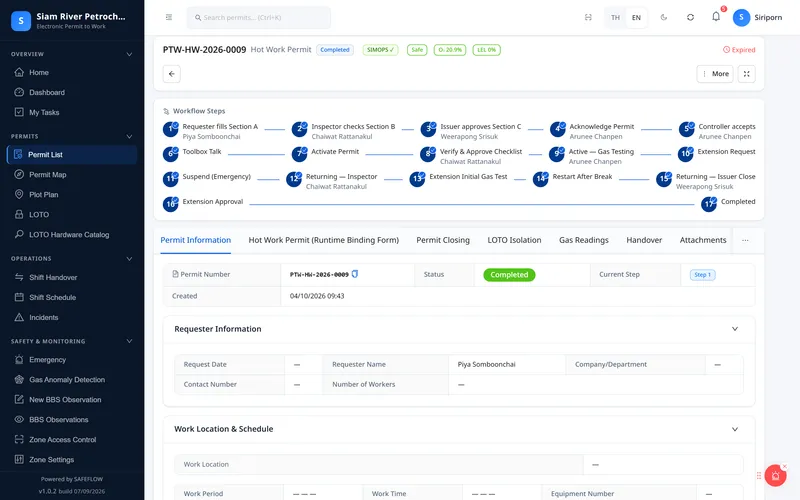The width and height of the screenshot is (800, 500).
Task: Open Dashboard from the sidebar
Action: pyautogui.click(x=71, y=92)
